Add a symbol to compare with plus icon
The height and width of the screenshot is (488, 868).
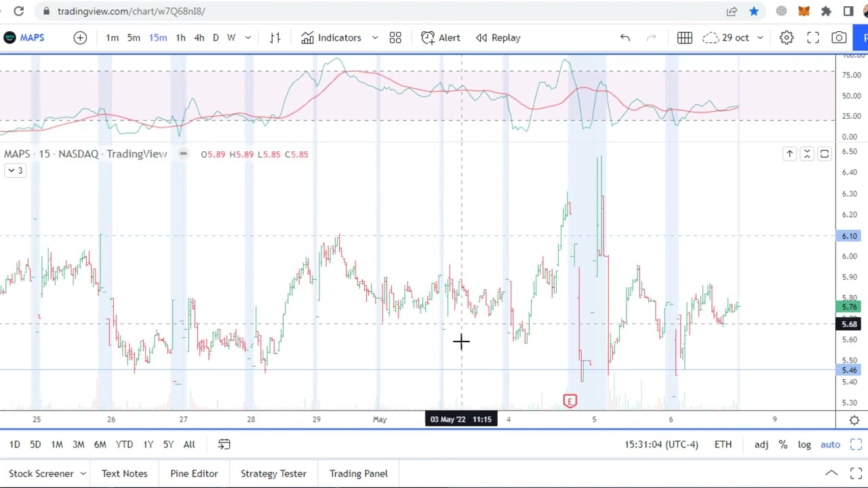pyautogui.click(x=80, y=37)
